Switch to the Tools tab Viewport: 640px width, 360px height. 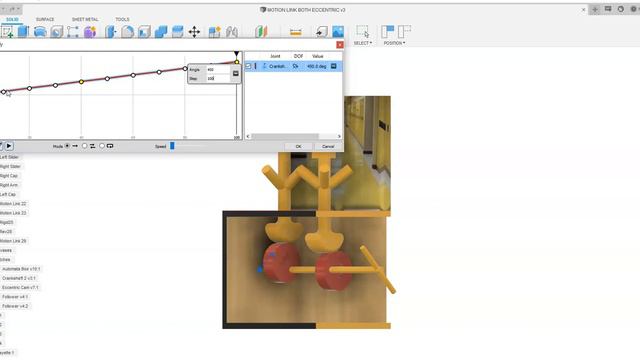122,19
